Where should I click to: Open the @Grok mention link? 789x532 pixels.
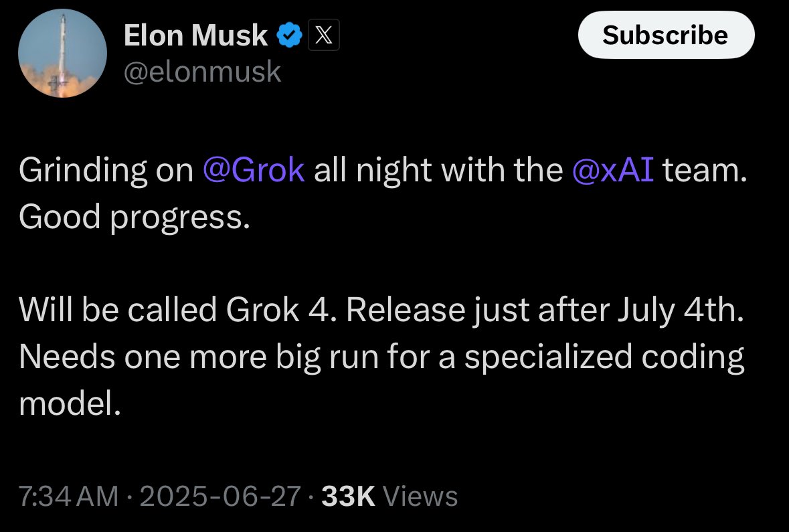(253, 171)
